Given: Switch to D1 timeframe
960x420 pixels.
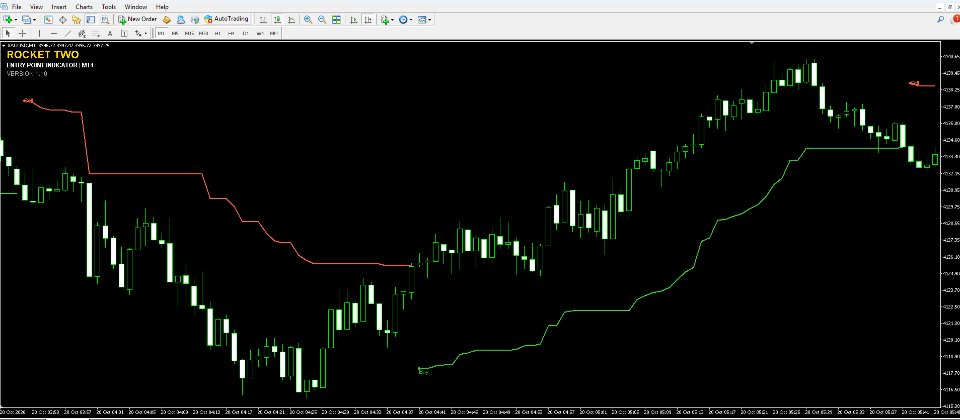Looking at the screenshot, I should pyautogui.click(x=246, y=33).
